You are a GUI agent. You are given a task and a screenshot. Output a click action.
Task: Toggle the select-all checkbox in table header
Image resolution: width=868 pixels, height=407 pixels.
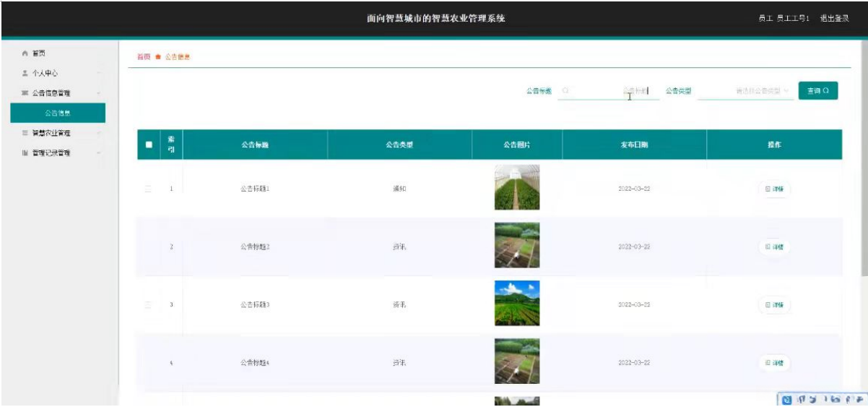point(149,145)
